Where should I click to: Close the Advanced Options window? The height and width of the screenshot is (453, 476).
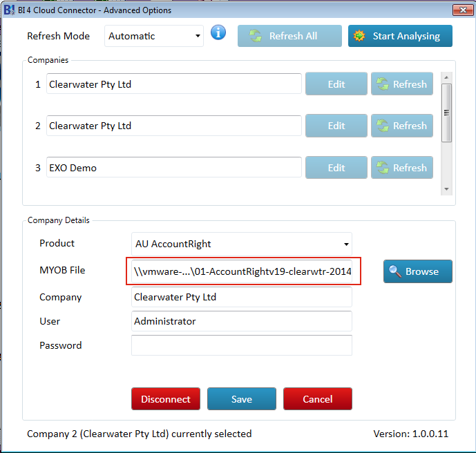[x=463, y=10]
